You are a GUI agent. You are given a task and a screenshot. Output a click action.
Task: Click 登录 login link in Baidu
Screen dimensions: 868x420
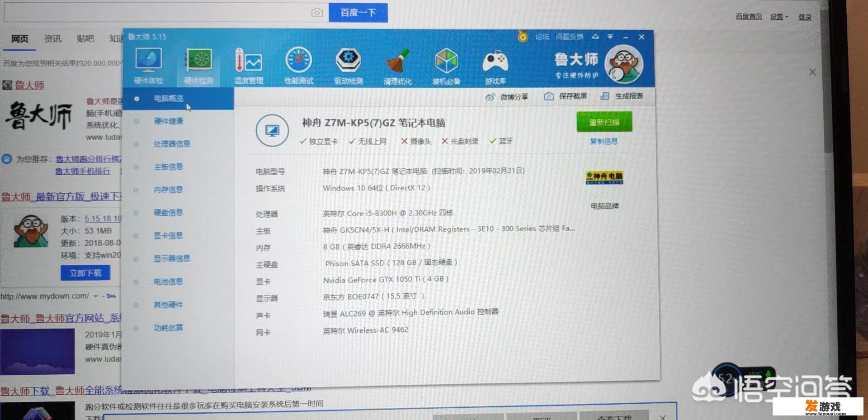(805, 17)
